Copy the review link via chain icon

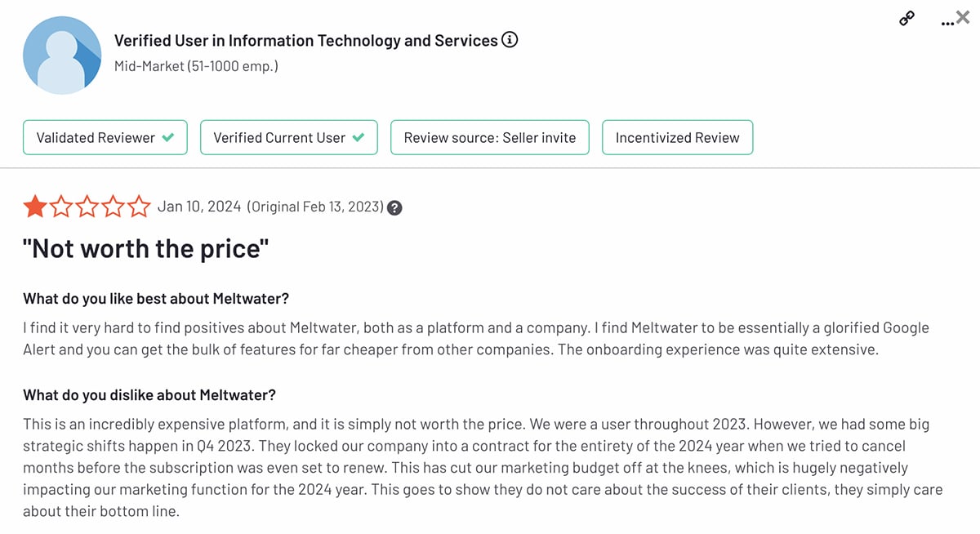(906, 19)
